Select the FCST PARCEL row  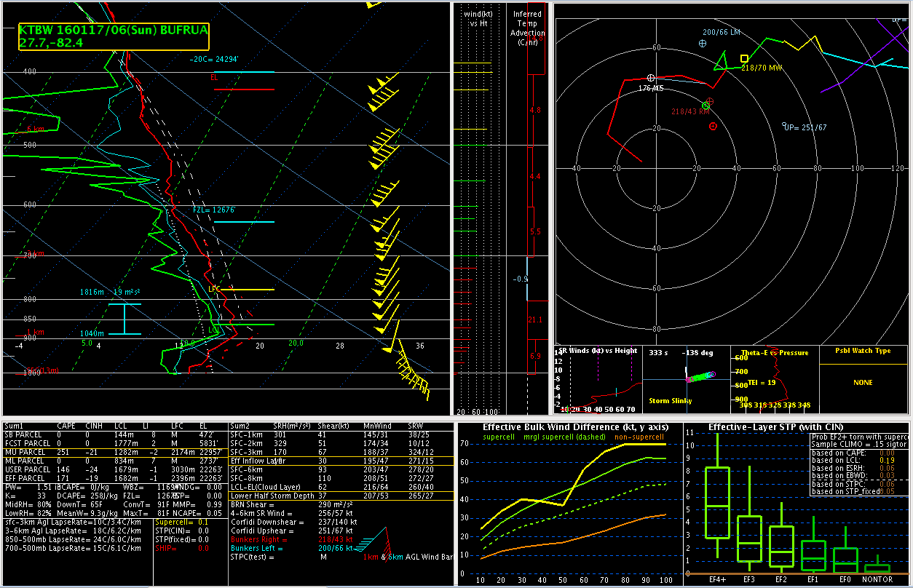click(x=115, y=443)
